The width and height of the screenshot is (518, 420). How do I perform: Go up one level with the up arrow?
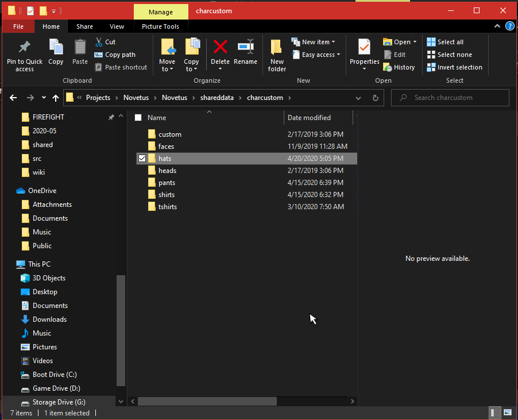[x=56, y=98]
